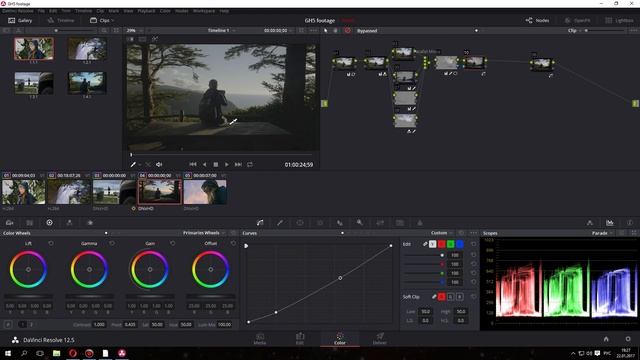Select clip 05 thumbnail in timeline

[x=205, y=192]
